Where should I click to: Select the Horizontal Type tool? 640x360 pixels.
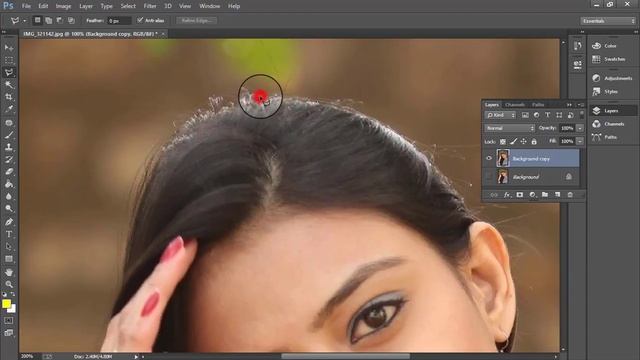9,234
